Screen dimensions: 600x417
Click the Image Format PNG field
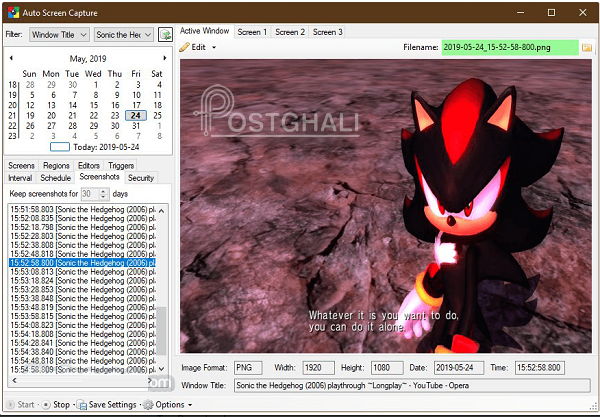click(248, 368)
